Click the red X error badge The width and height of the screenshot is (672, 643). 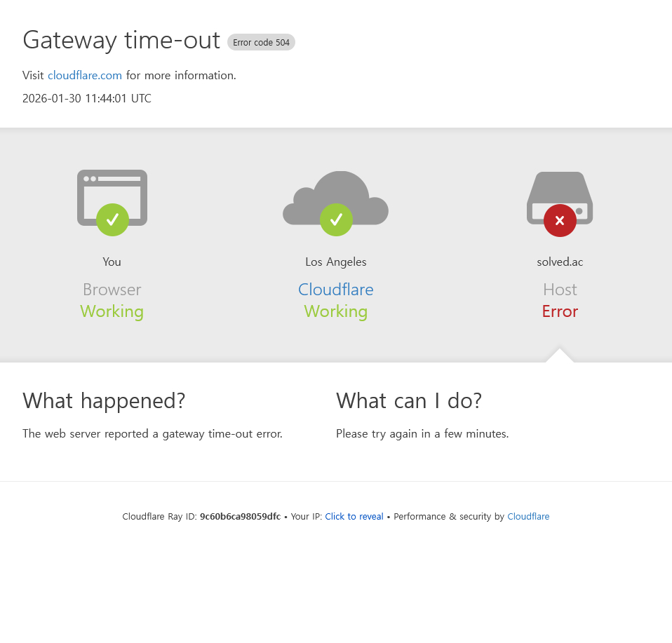(560, 220)
